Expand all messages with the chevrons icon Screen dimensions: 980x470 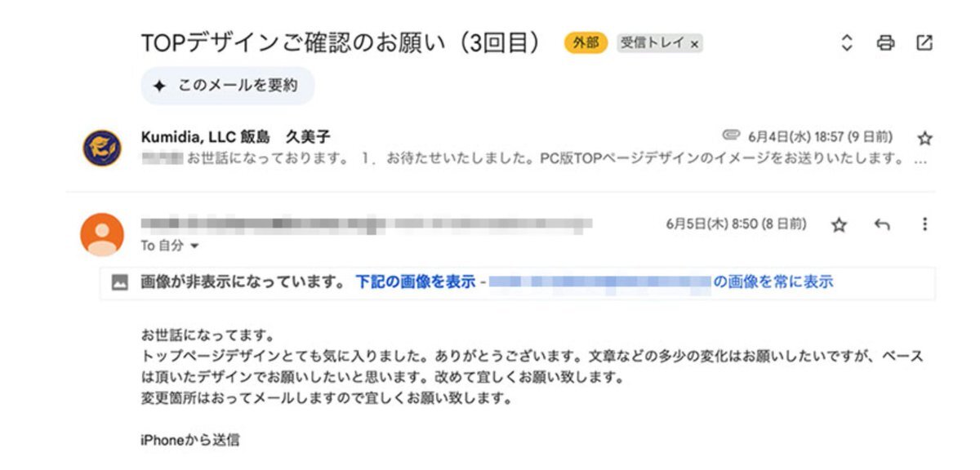847,44
